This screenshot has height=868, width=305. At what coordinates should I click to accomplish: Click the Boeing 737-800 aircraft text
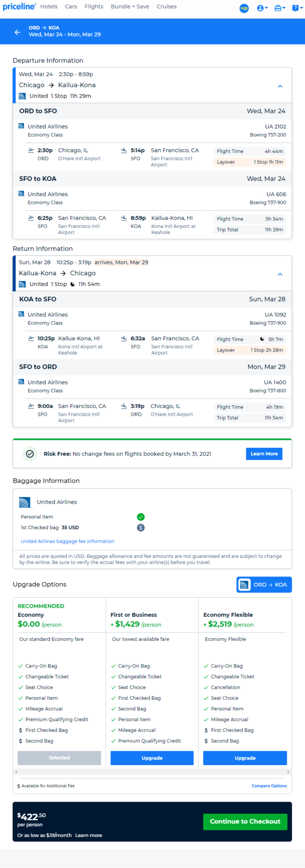click(268, 390)
